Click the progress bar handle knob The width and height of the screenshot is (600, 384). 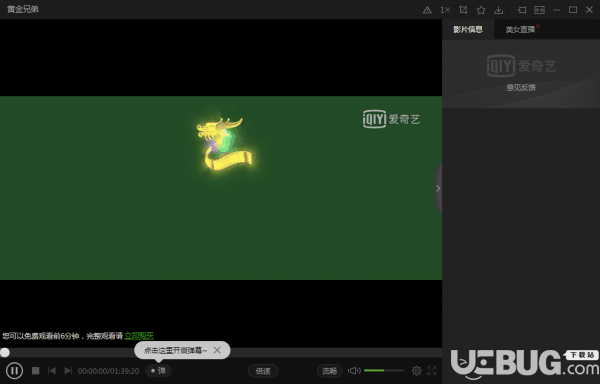coord(5,352)
